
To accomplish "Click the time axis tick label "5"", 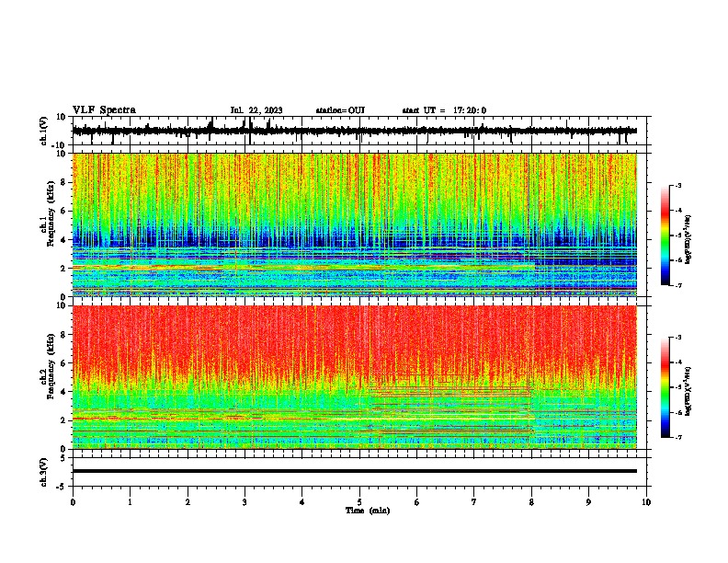I will point(359,502).
